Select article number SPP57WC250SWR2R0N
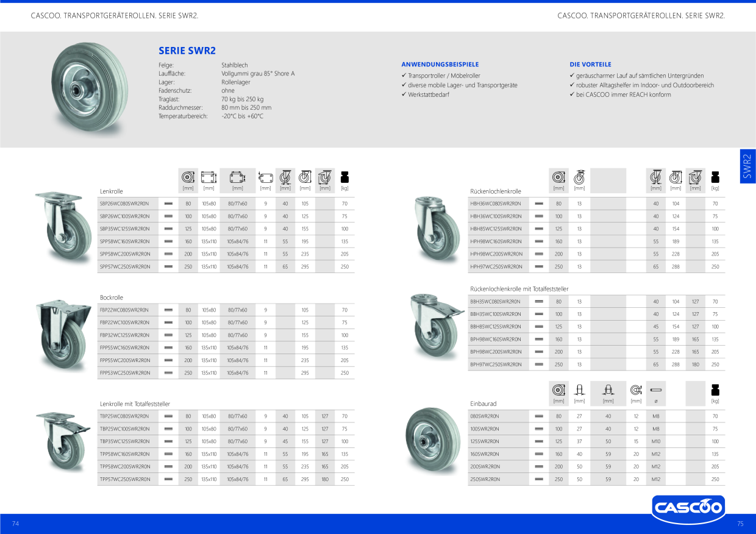This screenshot has width=756, height=534. pos(124,266)
